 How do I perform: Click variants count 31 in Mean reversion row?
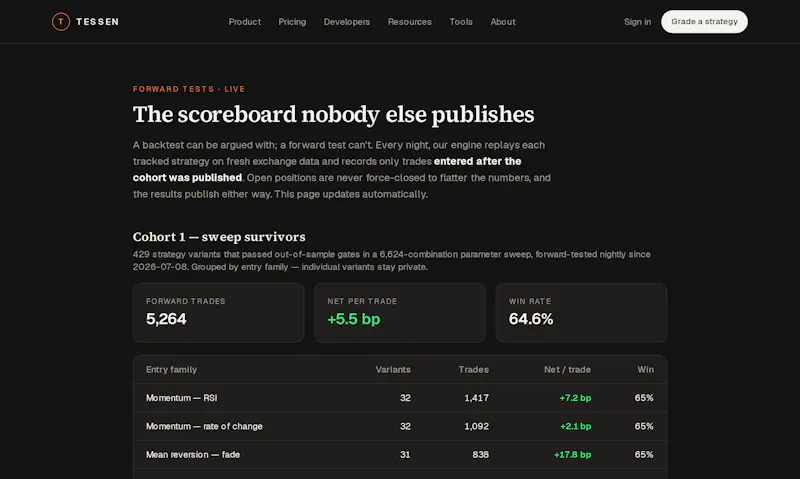pyautogui.click(x=405, y=455)
